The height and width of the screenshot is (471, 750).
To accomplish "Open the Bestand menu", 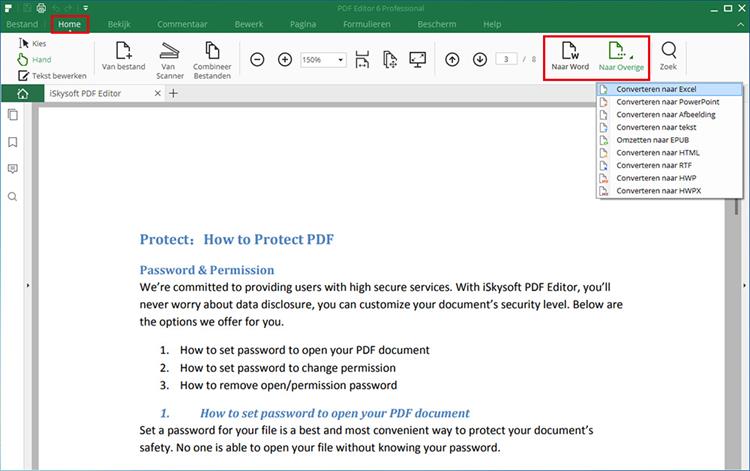I will point(22,24).
